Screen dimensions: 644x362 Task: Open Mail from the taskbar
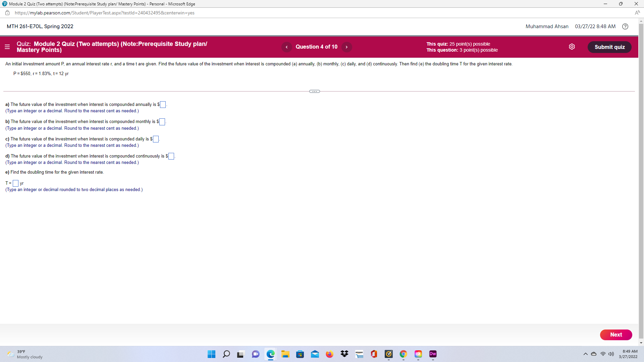315,354
